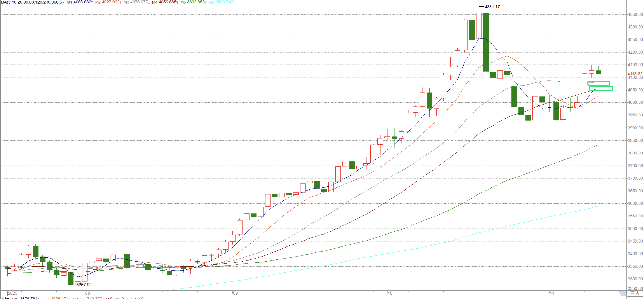
Task: Click the 11 month marker on time axis
Action: [x=552, y=293]
